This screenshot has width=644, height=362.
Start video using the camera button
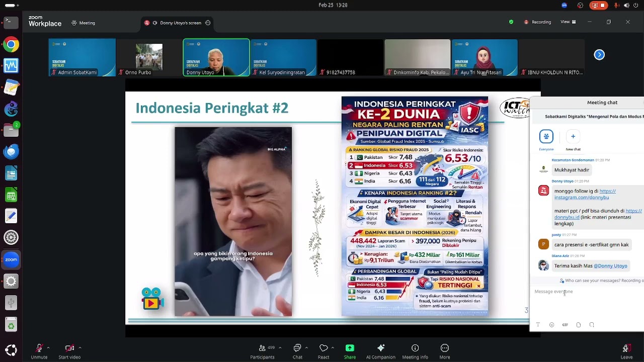tap(69, 350)
